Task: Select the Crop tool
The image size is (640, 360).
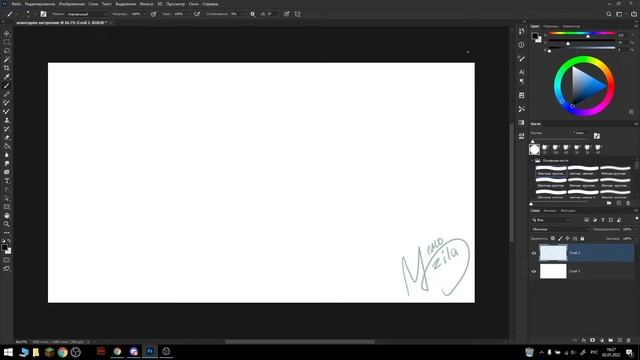Action: click(7, 68)
